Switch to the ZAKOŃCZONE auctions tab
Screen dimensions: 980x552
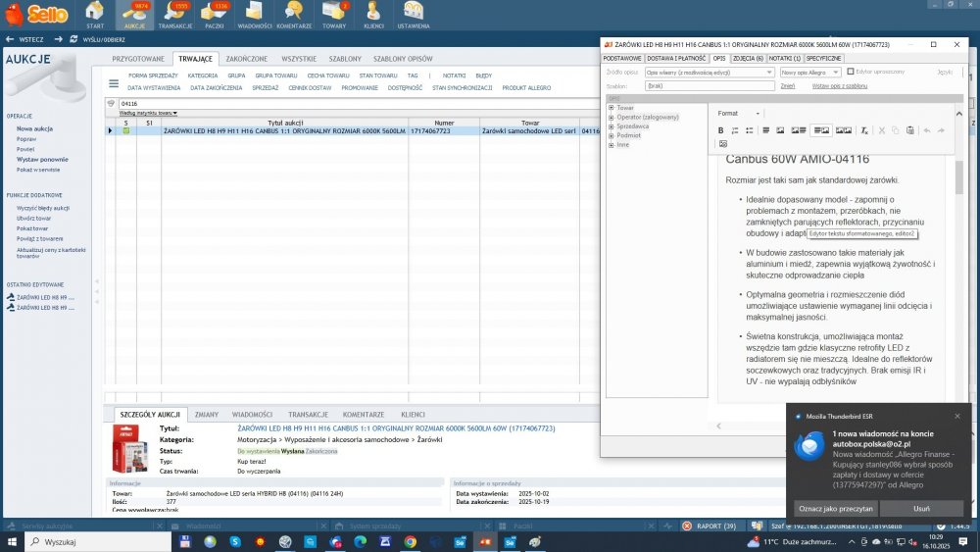[x=246, y=59]
